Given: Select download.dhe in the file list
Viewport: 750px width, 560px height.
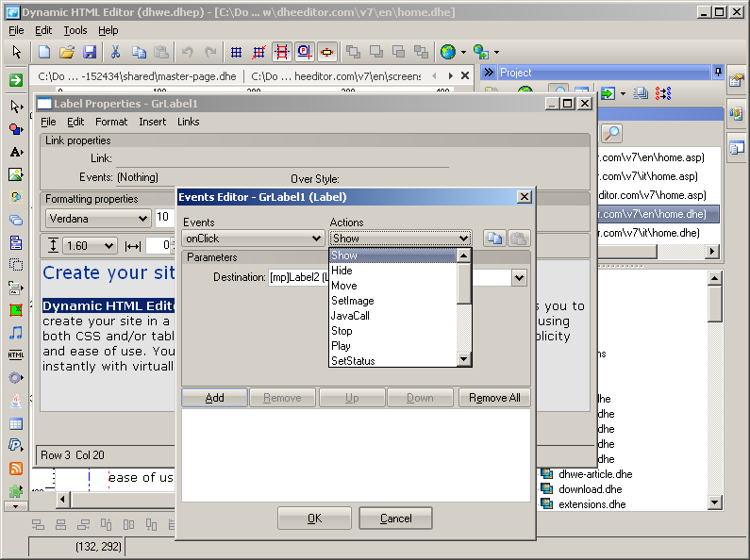Looking at the screenshot, I should click(591, 489).
